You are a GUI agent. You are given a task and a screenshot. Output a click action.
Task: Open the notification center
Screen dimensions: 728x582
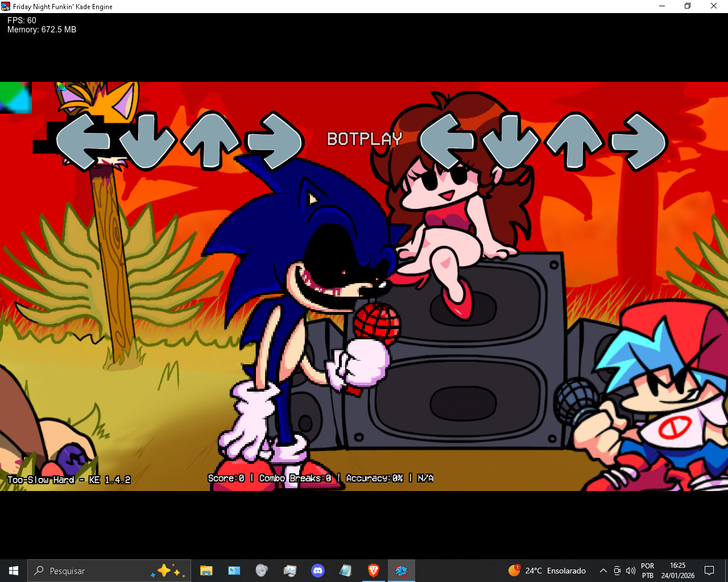[x=709, y=571]
